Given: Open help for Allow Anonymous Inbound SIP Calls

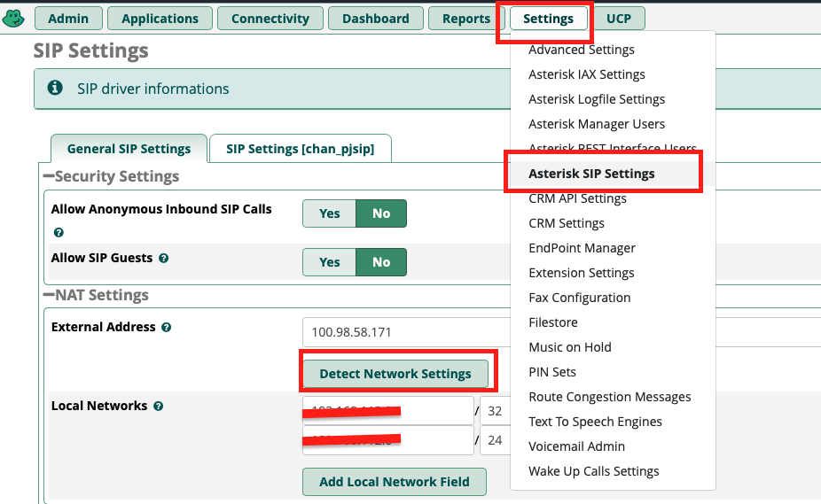Looking at the screenshot, I should pyautogui.click(x=59, y=232).
